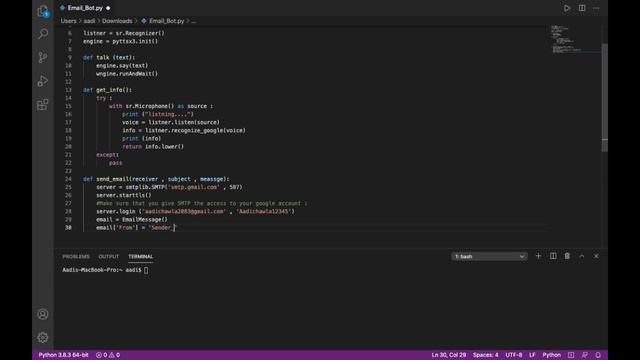Screen dimensions: 640x360
Task: Click line 29 email = EmailMessage()
Action: click(x=132, y=220)
